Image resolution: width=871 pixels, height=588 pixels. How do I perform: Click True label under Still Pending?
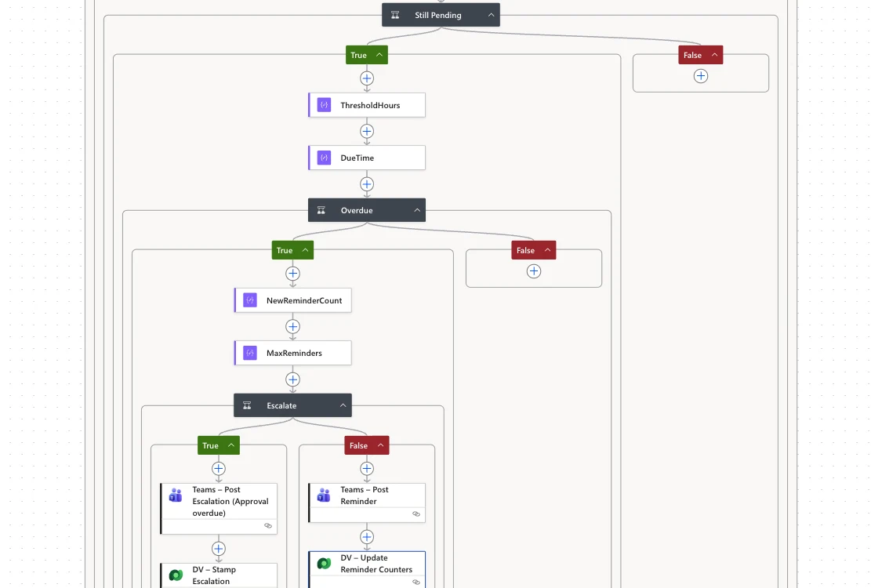pos(359,55)
